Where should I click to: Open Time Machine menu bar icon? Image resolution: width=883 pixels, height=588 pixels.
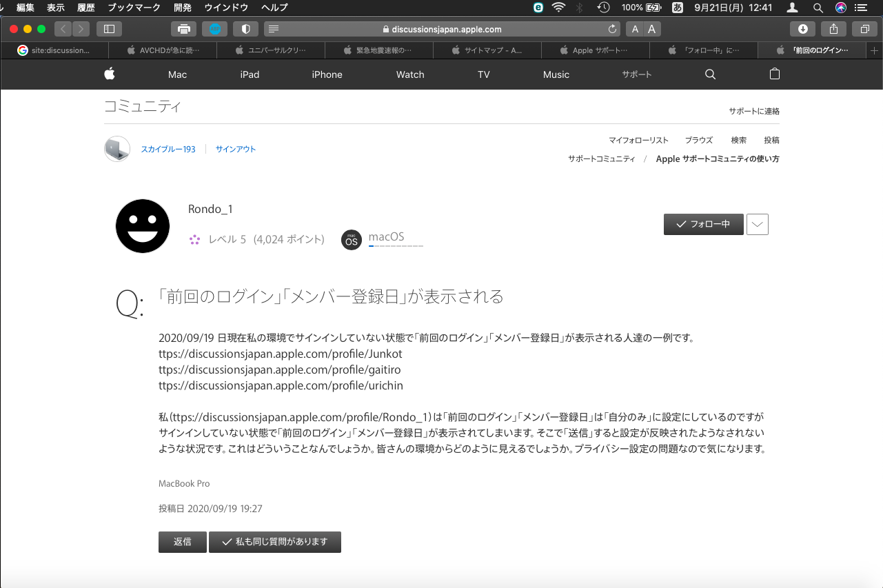point(603,8)
